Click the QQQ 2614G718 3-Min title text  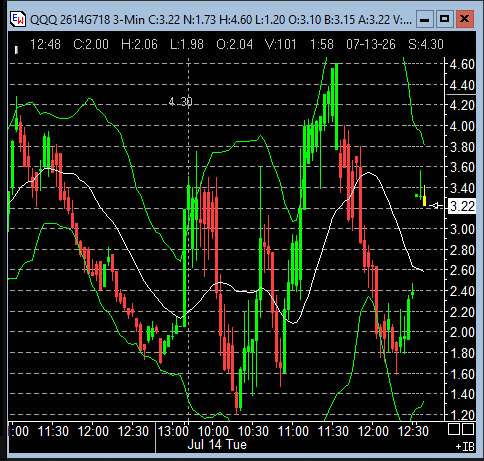click(x=87, y=20)
